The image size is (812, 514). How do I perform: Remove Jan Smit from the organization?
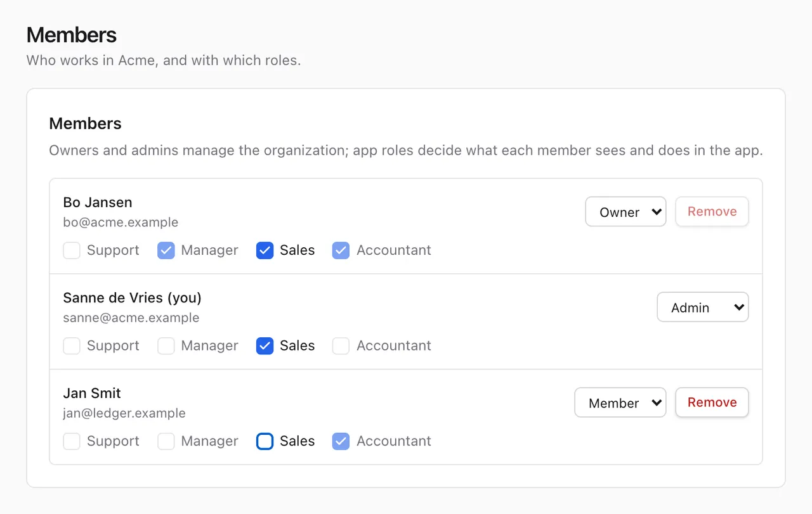(x=712, y=402)
